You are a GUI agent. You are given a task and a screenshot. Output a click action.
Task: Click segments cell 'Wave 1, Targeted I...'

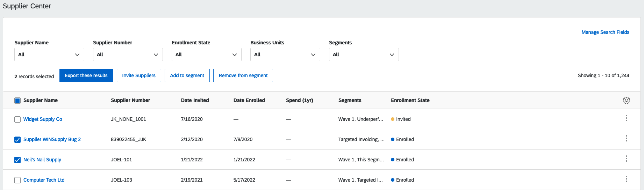(360, 180)
